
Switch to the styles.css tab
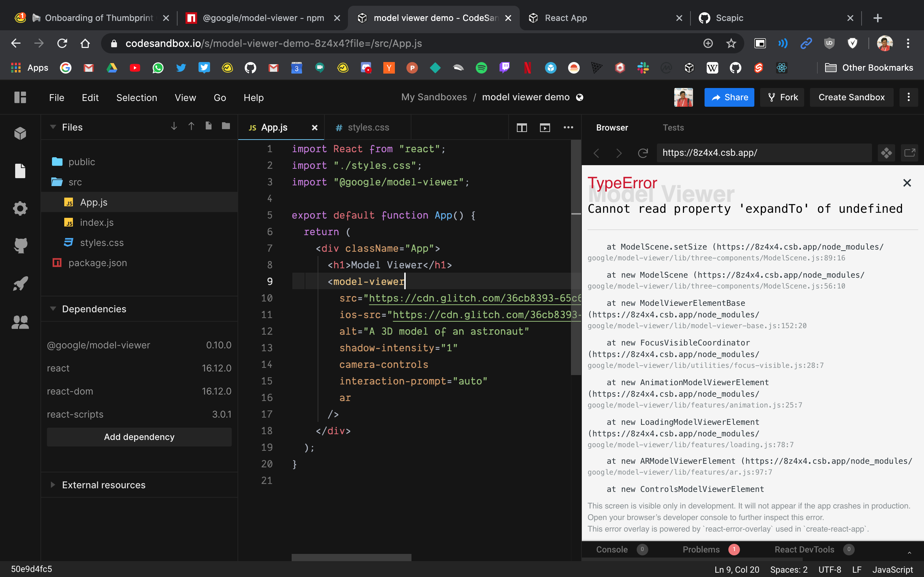point(368,127)
